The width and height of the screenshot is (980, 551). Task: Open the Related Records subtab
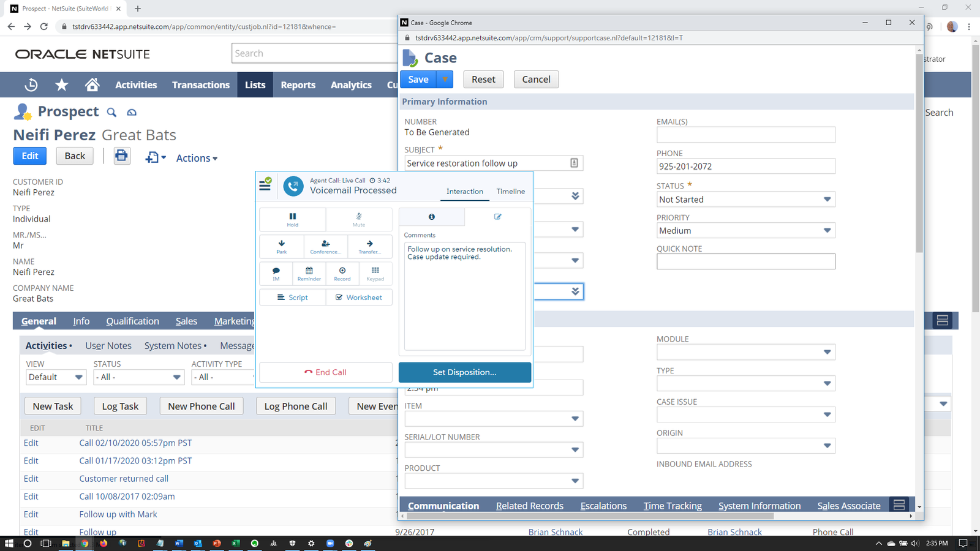pos(530,506)
